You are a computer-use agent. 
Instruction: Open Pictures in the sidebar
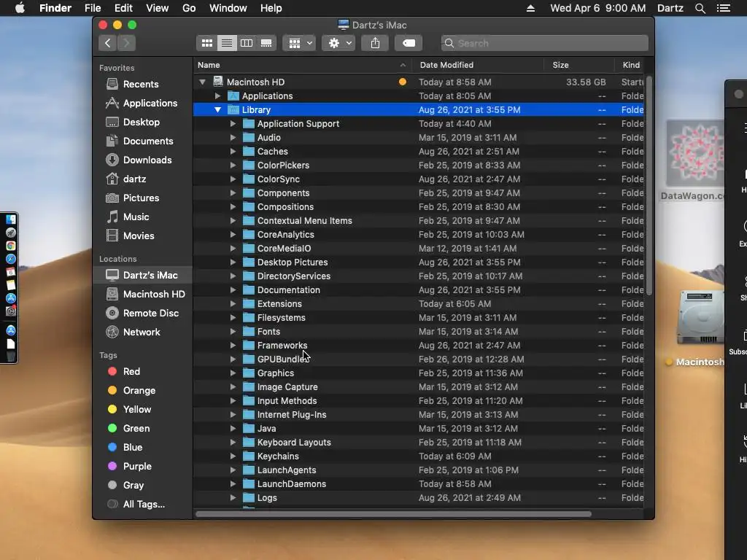(142, 198)
